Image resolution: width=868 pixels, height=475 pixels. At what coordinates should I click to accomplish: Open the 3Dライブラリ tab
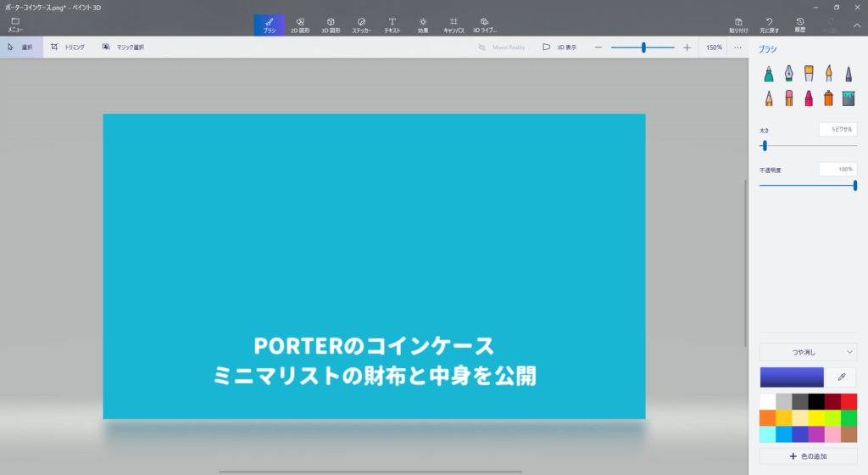coord(484,25)
